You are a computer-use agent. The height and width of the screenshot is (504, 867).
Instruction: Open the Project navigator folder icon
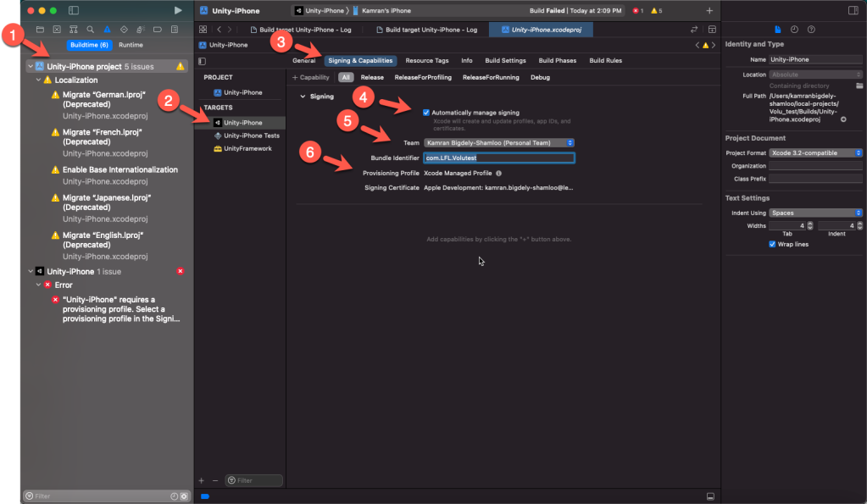point(40,29)
